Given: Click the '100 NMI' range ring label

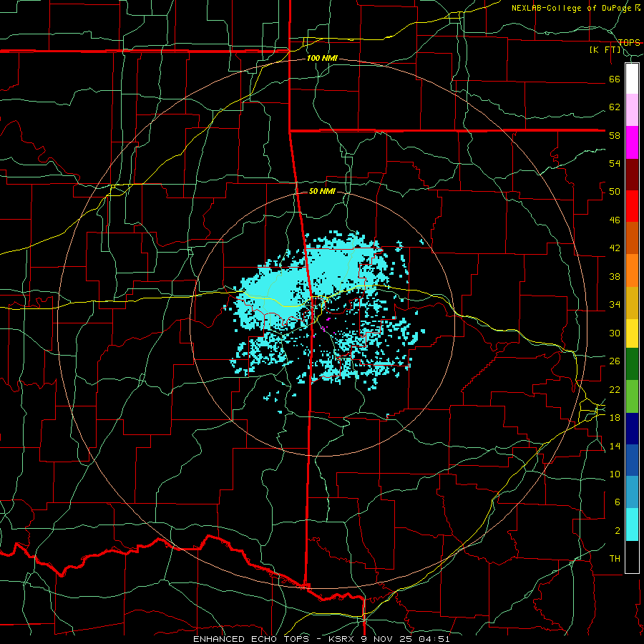Looking at the screenshot, I should coord(322,58).
